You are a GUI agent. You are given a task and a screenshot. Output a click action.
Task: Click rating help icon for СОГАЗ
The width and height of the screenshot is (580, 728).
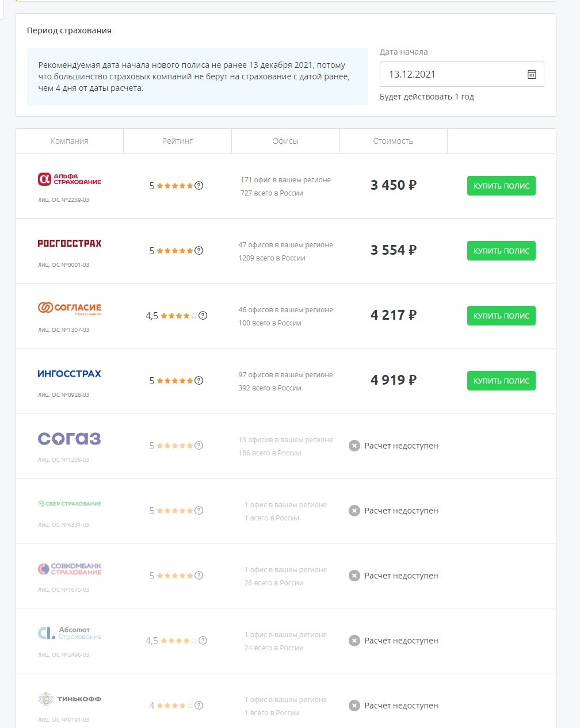pos(199,446)
